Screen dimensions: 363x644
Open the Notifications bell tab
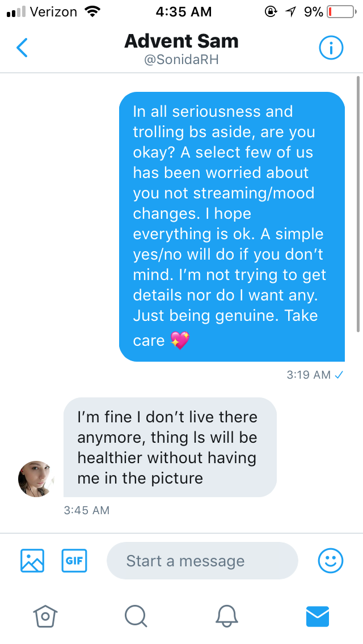click(227, 615)
